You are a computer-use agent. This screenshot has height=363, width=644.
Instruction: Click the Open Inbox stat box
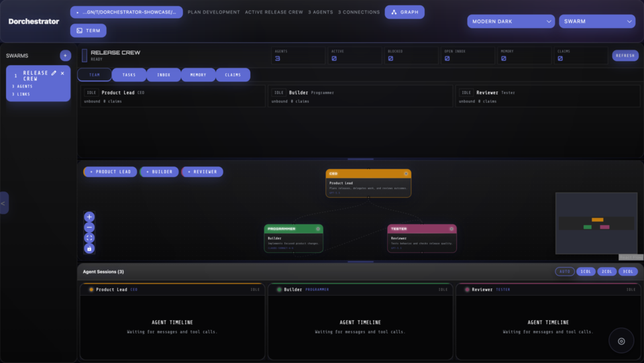[x=468, y=56]
